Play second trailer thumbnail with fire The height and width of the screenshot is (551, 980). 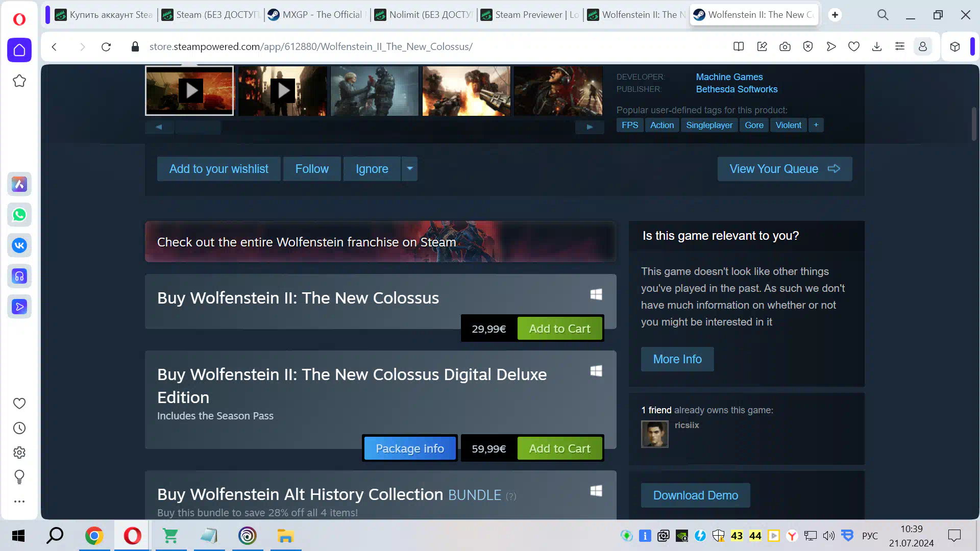coord(282,91)
